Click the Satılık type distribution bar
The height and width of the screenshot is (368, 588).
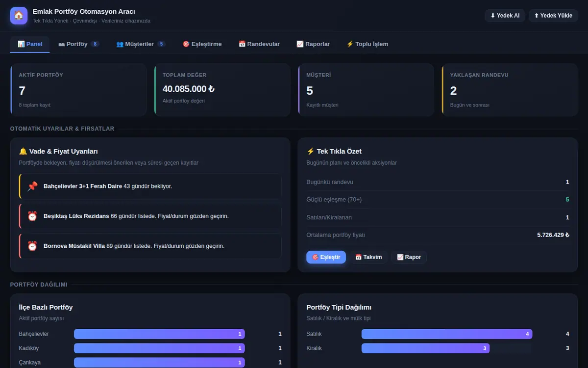447,334
